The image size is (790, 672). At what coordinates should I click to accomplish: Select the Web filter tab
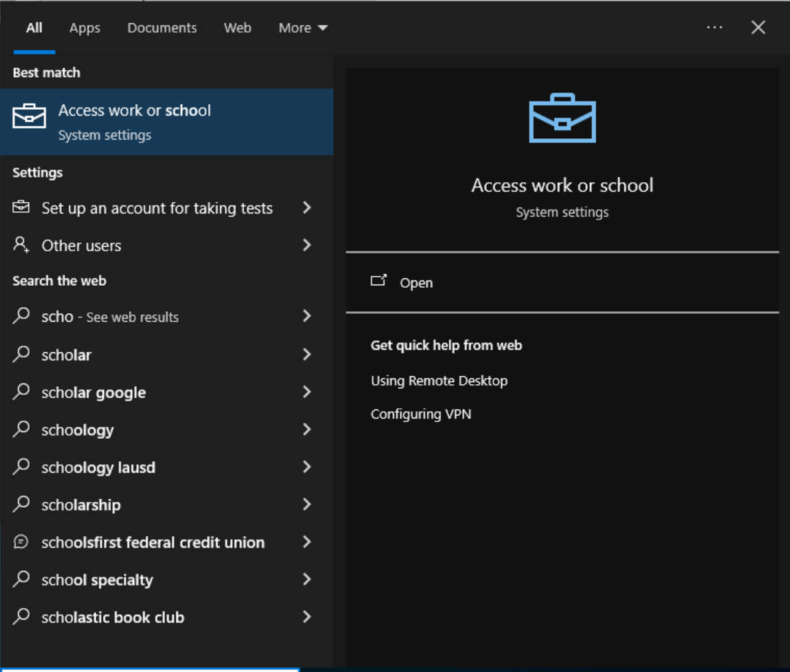[237, 28]
